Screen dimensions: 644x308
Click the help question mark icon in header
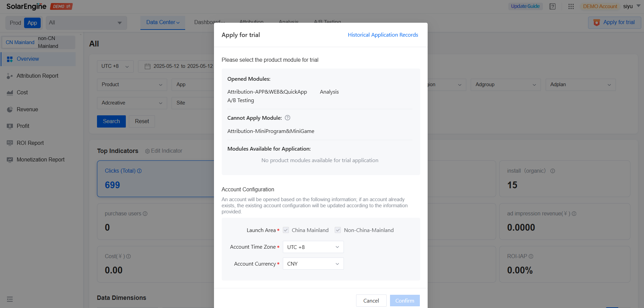coord(552,6)
